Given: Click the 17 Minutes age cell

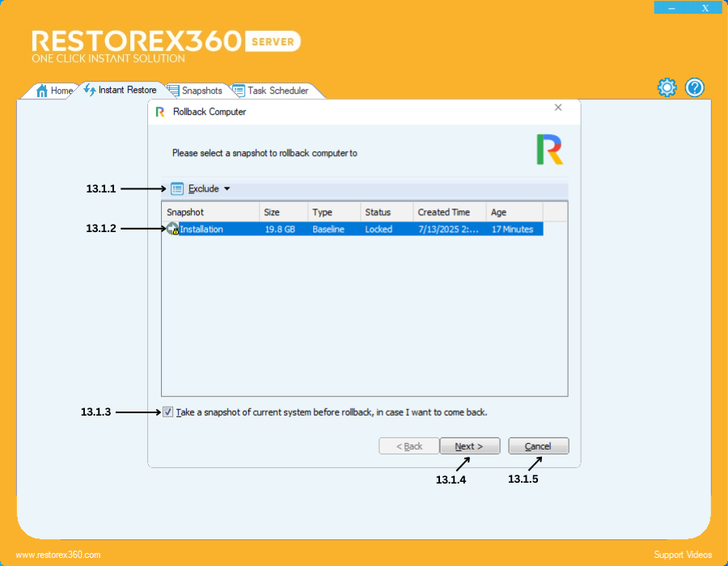Looking at the screenshot, I should point(512,229).
